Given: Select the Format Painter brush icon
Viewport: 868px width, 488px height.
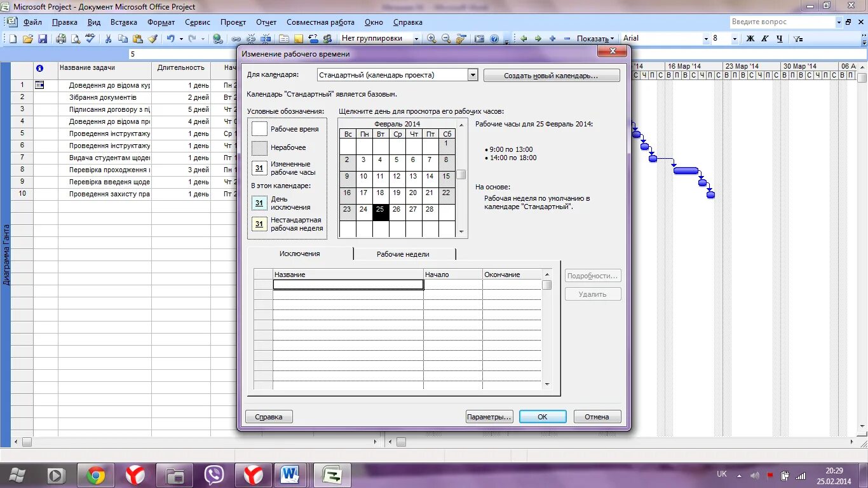Looking at the screenshot, I should (152, 39).
